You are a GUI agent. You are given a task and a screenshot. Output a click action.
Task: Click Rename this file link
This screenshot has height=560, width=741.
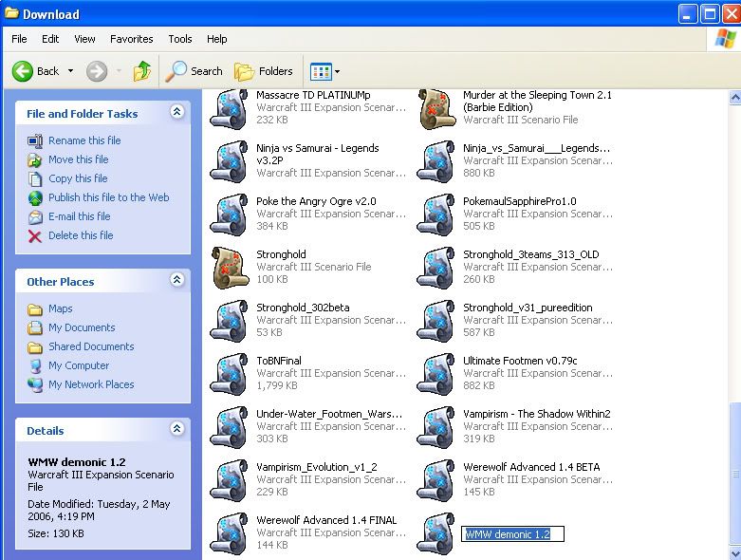click(x=84, y=140)
